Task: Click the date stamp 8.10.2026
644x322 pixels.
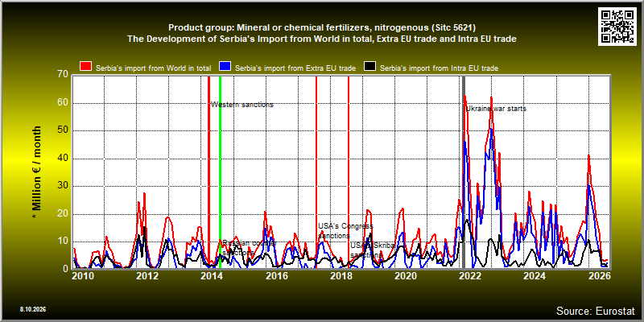Action: point(32,309)
